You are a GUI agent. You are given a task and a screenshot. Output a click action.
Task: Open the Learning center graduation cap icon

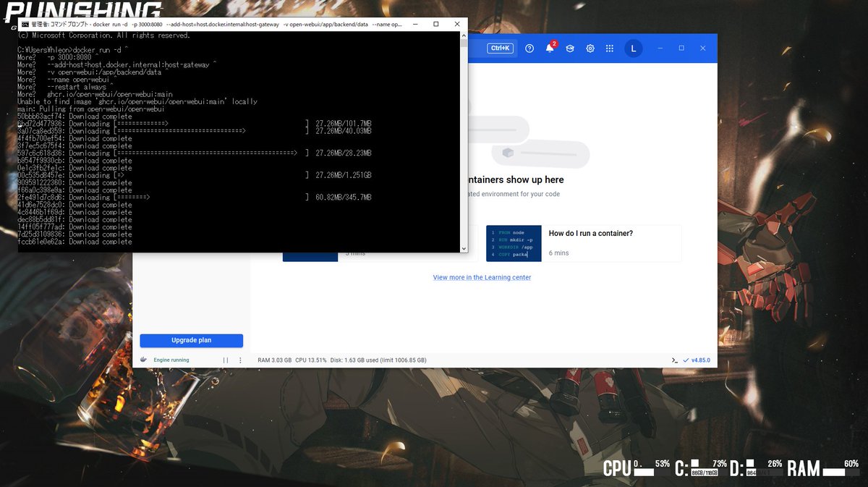tap(570, 48)
